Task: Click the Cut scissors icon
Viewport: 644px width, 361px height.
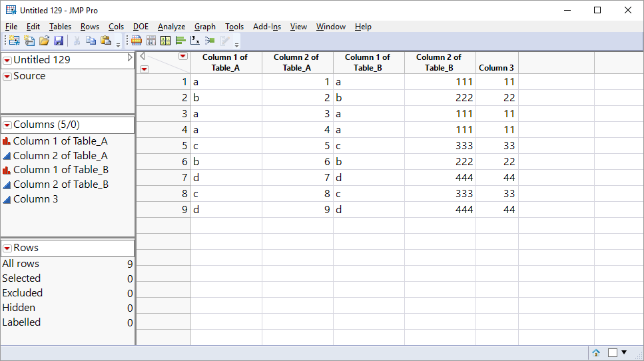Action: [x=77, y=40]
